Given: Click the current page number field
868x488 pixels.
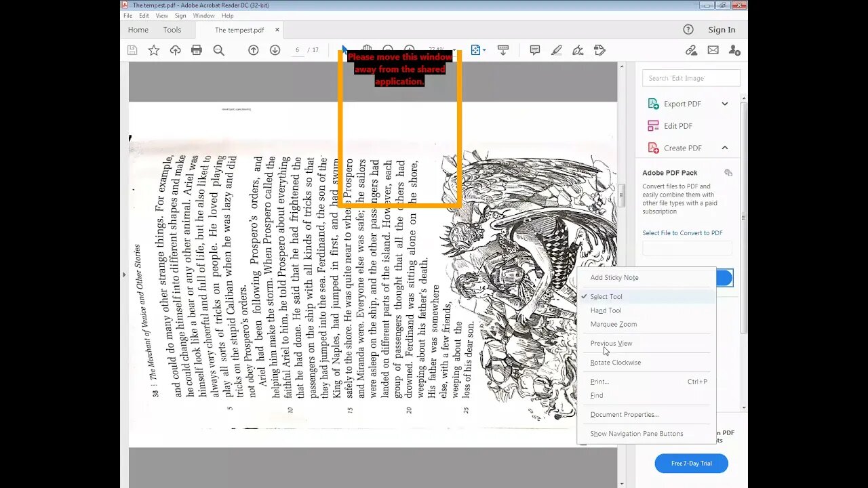Looking at the screenshot, I should click(297, 50).
